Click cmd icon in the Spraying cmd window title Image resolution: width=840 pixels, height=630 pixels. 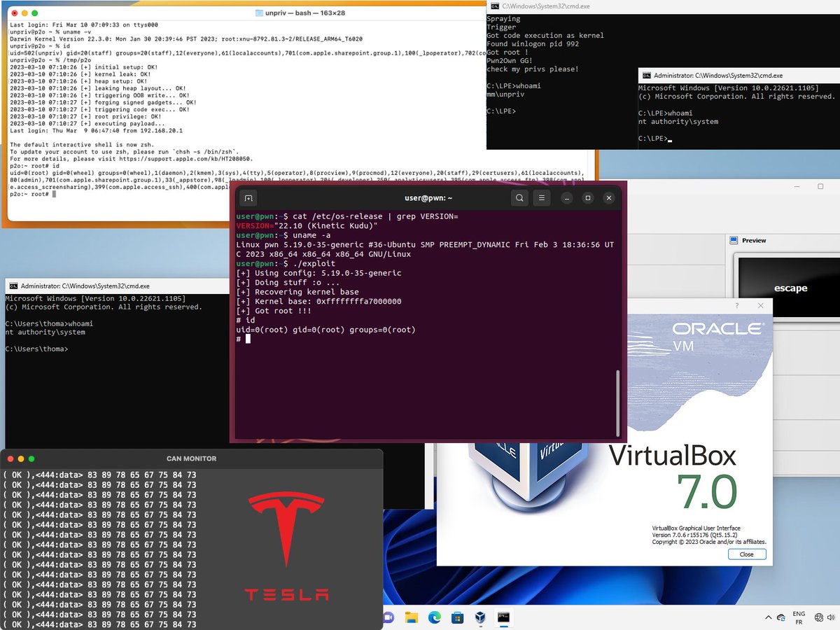click(494, 6)
